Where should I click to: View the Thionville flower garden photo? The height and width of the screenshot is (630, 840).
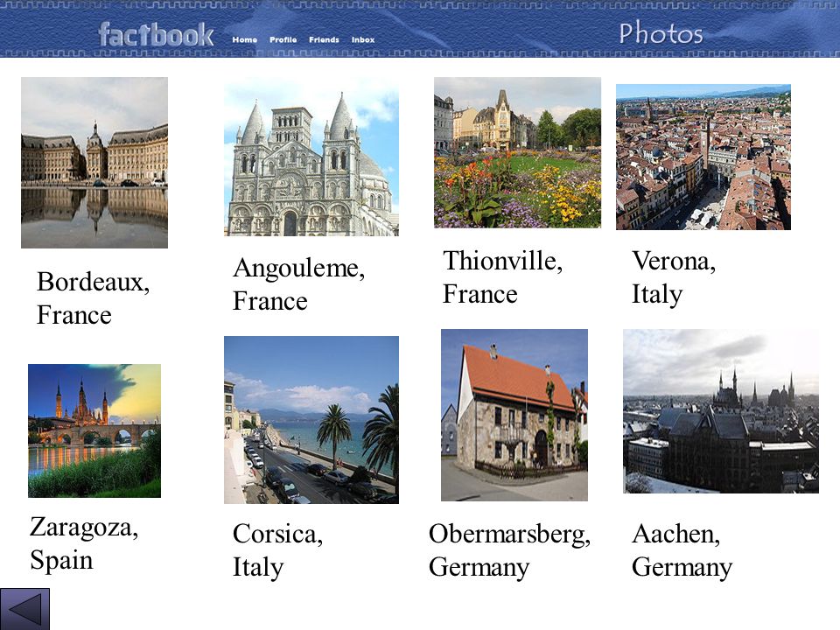[517, 152]
